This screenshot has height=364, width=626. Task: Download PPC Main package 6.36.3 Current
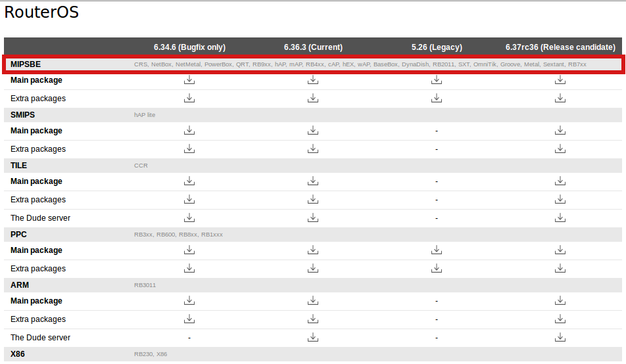click(x=313, y=250)
